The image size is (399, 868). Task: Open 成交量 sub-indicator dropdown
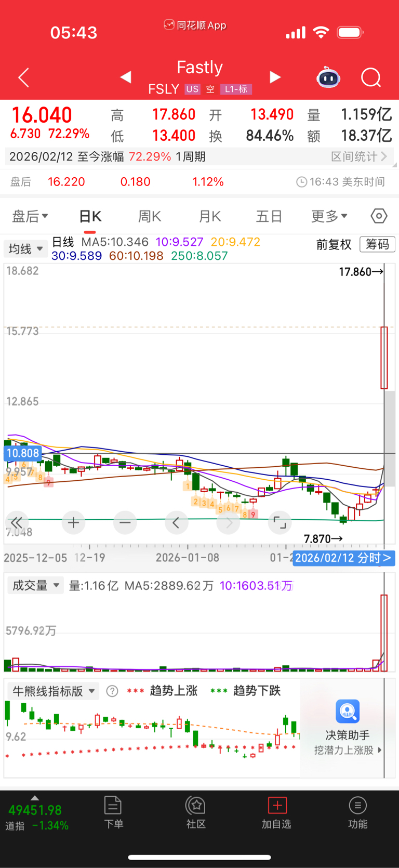(35, 585)
